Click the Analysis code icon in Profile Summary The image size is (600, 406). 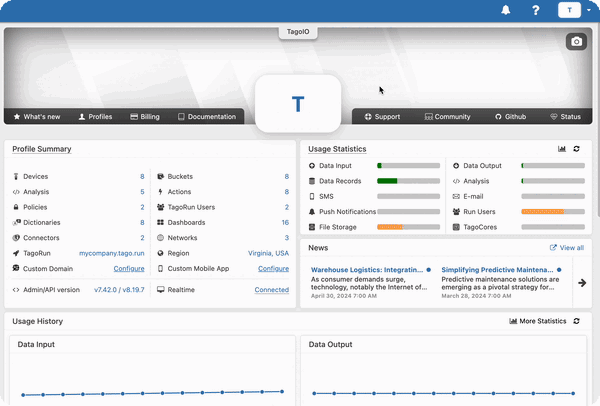coord(16,192)
